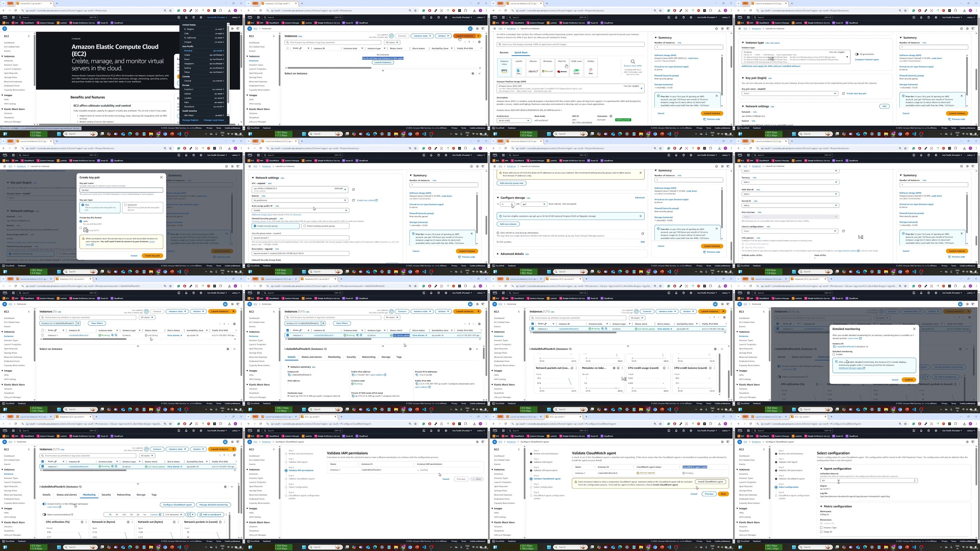Click Add security group rule button
This screenshot has height=551, width=980.
click(x=511, y=183)
